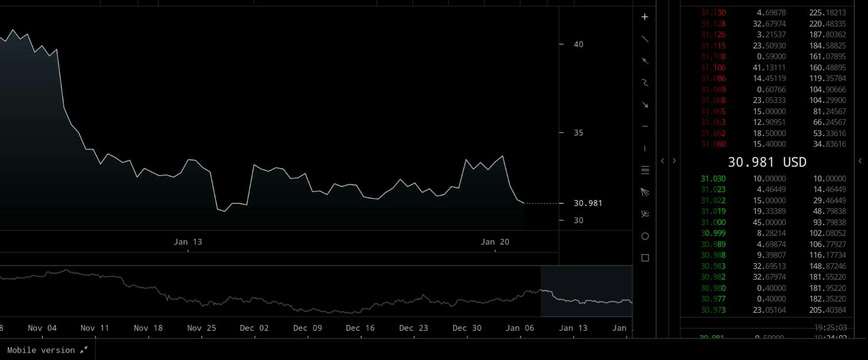Select the trend line drawing tool
The image size is (868, 360).
tap(645, 39)
